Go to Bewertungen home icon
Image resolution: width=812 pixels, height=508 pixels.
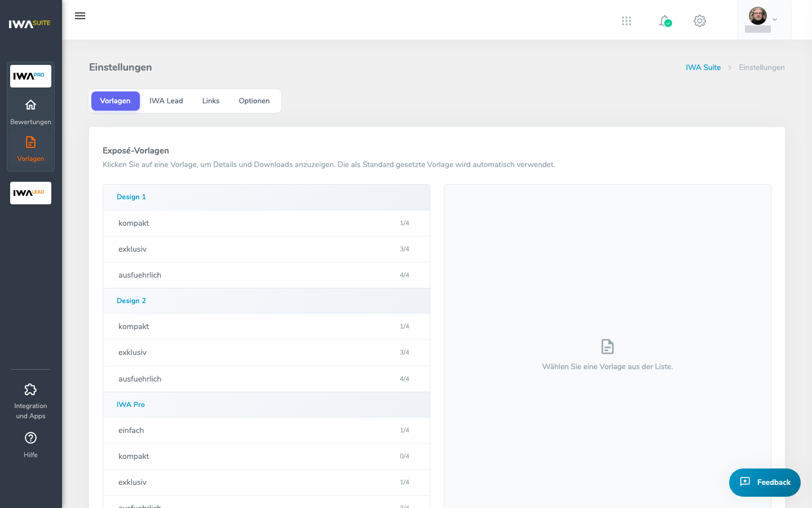(x=30, y=105)
